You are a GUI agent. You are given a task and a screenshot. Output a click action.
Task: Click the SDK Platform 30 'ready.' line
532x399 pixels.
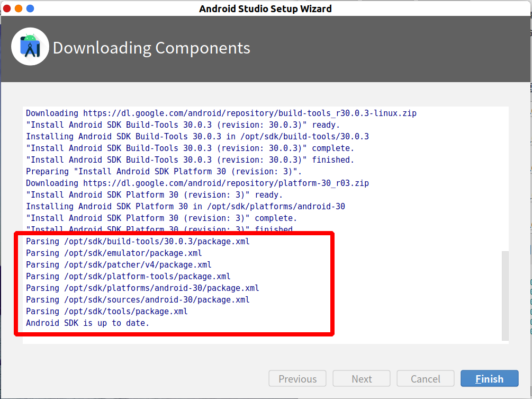[x=155, y=194]
